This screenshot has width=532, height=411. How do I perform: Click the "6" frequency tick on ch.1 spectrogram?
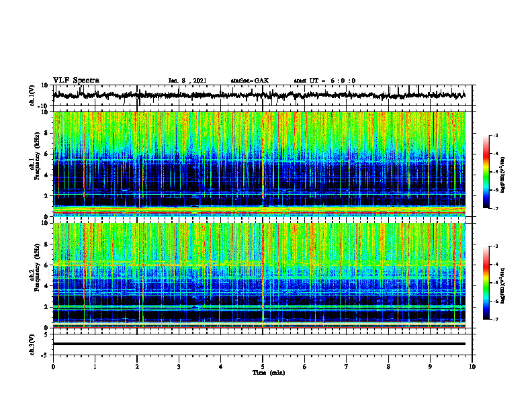click(x=46, y=154)
